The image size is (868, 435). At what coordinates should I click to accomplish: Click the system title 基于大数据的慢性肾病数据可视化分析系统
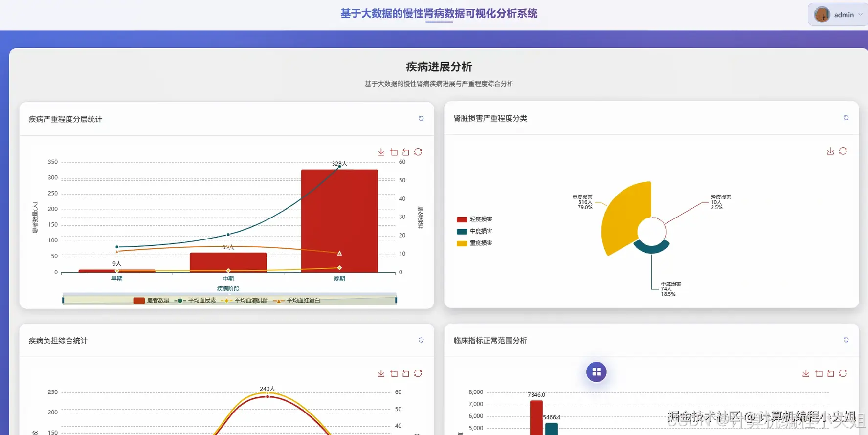(439, 14)
